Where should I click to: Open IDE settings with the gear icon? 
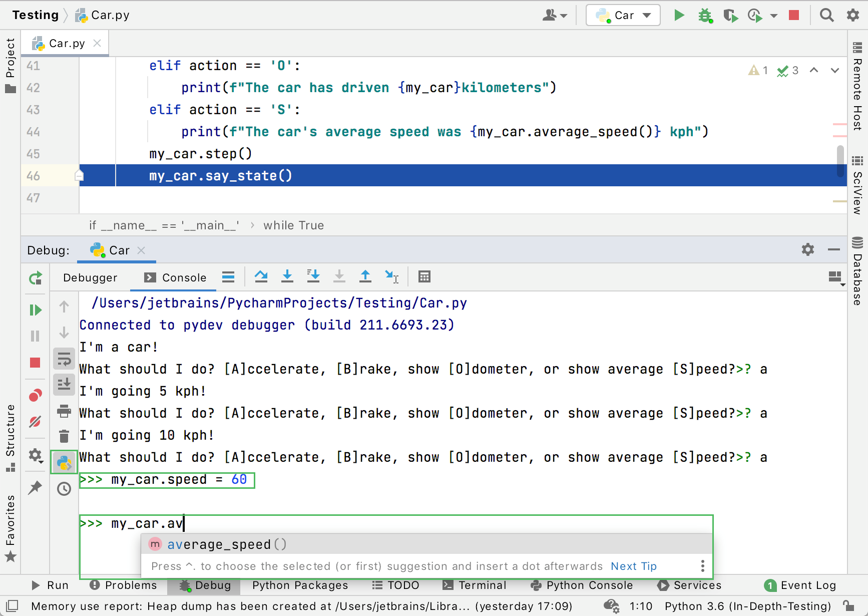[x=852, y=15]
